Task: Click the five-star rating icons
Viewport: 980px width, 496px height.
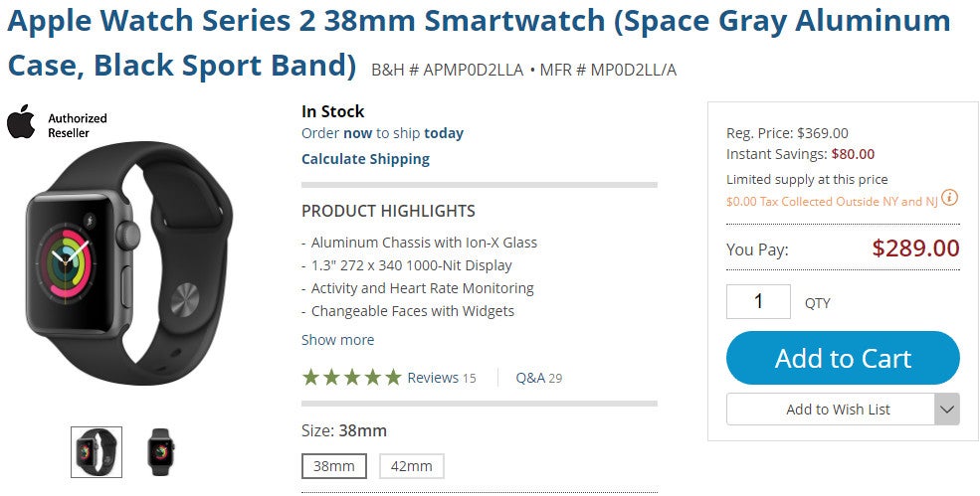Action: pos(351,378)
